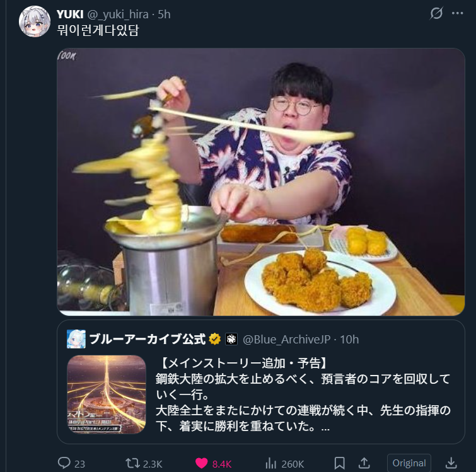Toggle the bookmark icon
Screen dimensions: 476x472
click(x=339, y=463)
